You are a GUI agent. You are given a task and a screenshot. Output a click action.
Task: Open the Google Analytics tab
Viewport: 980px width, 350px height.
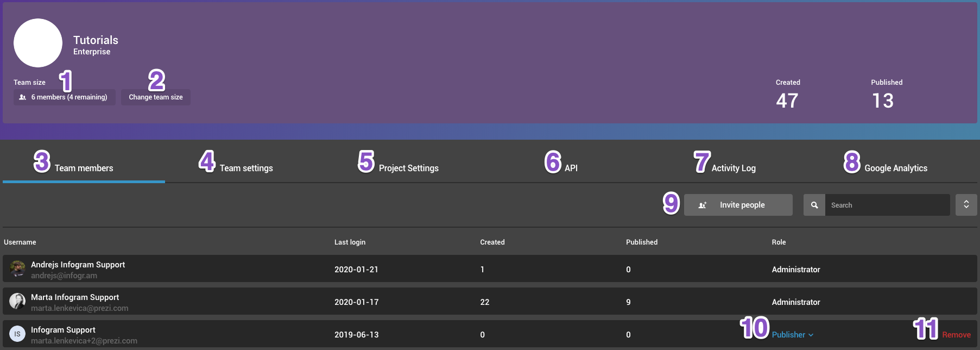click(896, 168)
